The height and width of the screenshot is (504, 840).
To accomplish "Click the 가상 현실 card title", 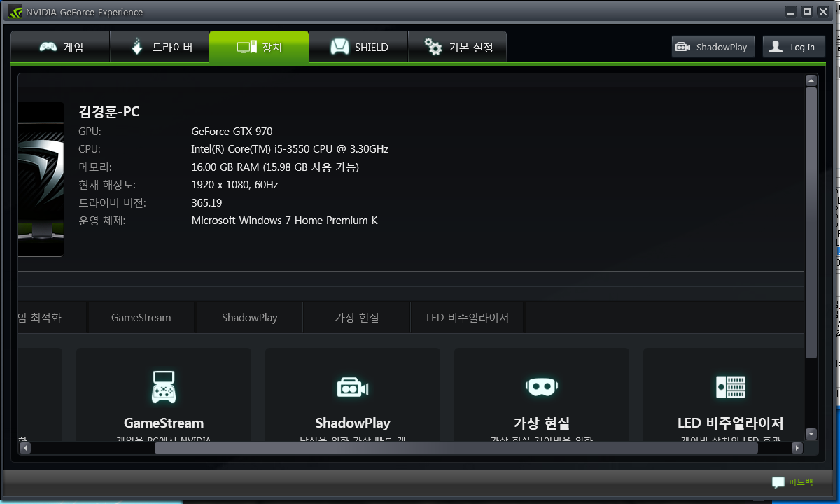I will 542,423.
